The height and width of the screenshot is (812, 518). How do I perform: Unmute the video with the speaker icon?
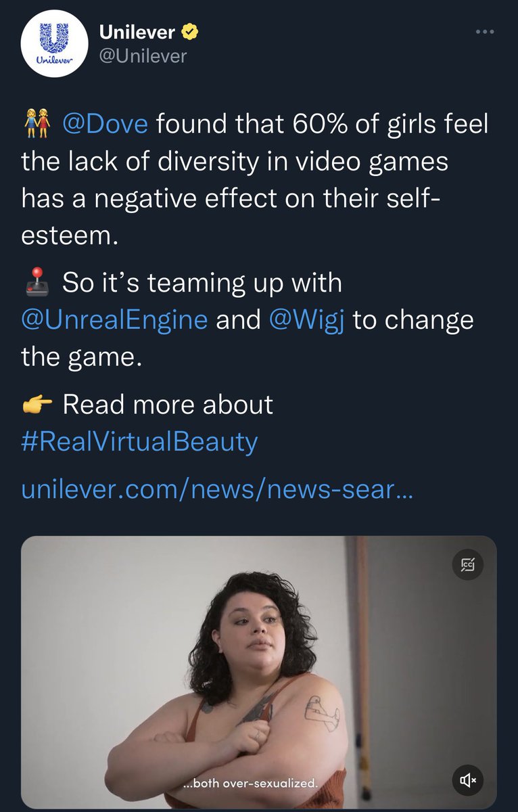(x=468, y=781)
